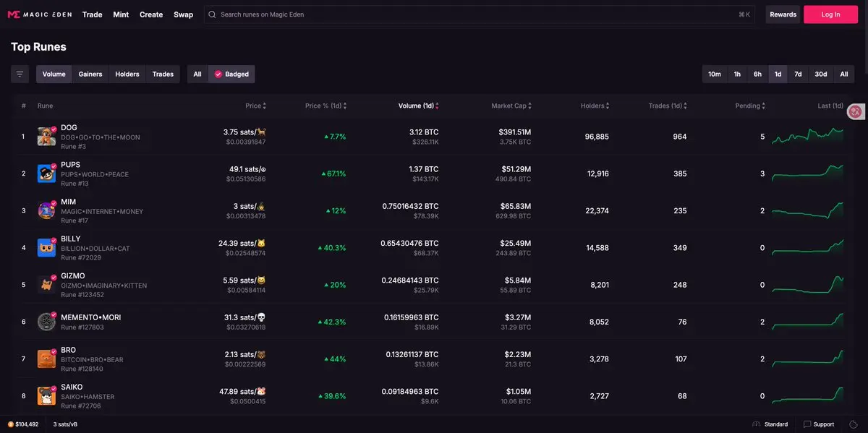Click the translate floating icon

click(x=856, y=111)
